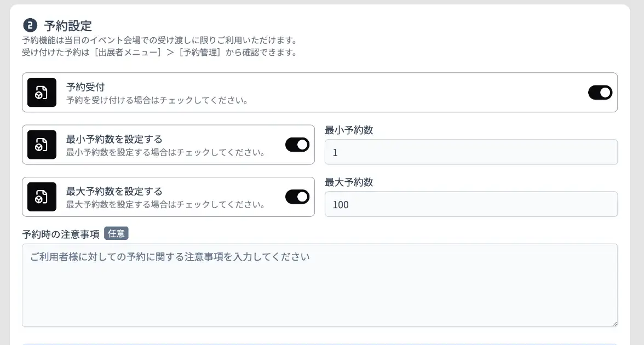Disable the 最小予約数を設定する toggle
Screen dimensions: 644x345
coord(297,145)
